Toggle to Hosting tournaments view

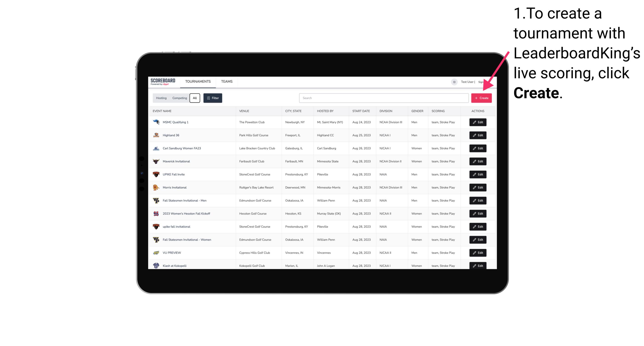coord(161,98)
